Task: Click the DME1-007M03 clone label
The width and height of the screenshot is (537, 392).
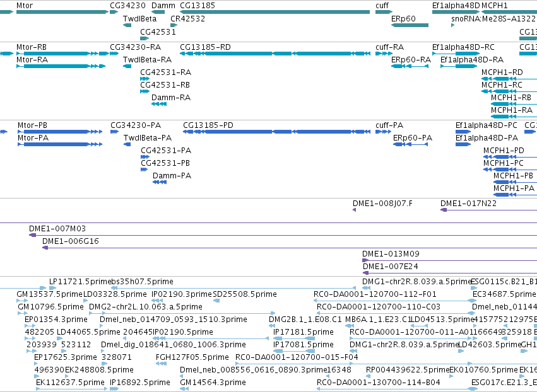Action: 57,229
